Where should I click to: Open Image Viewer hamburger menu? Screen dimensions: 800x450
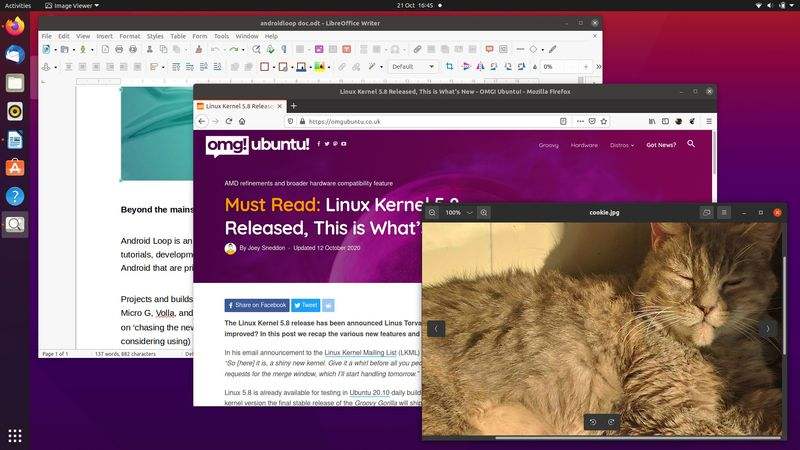(724, 212)
